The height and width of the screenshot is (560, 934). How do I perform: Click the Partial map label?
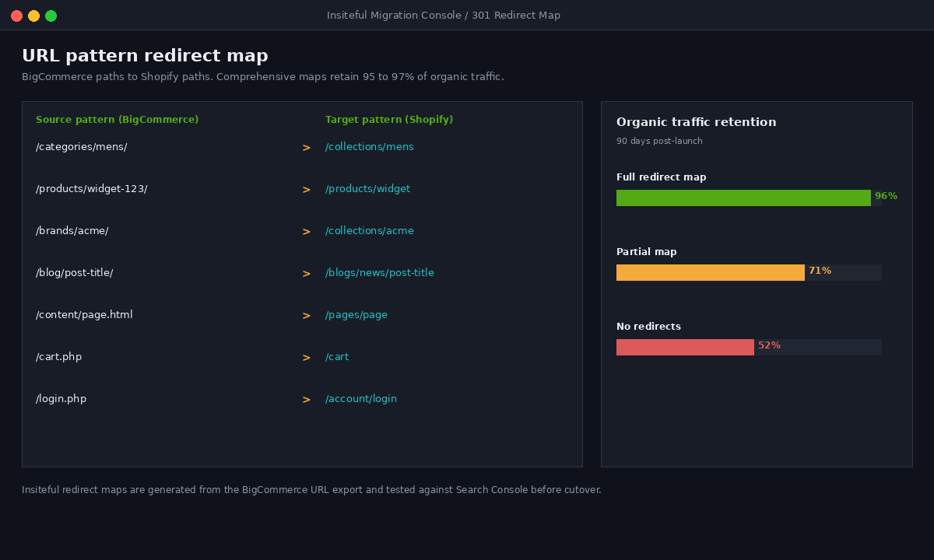pos(647,252)
